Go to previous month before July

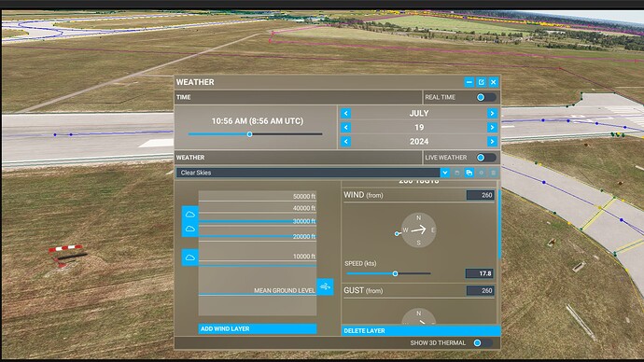click(x=346, y=113)
